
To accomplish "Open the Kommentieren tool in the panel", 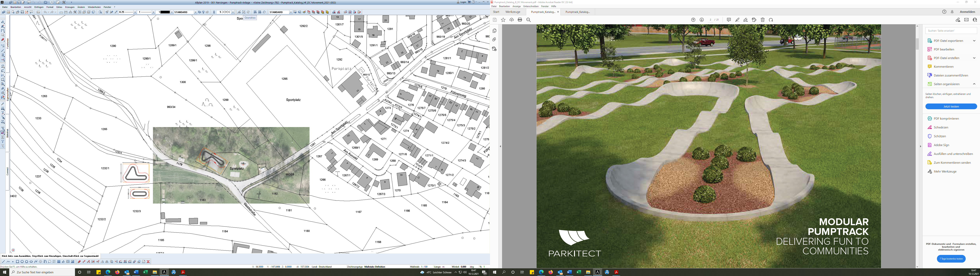I will coord(944,67).
